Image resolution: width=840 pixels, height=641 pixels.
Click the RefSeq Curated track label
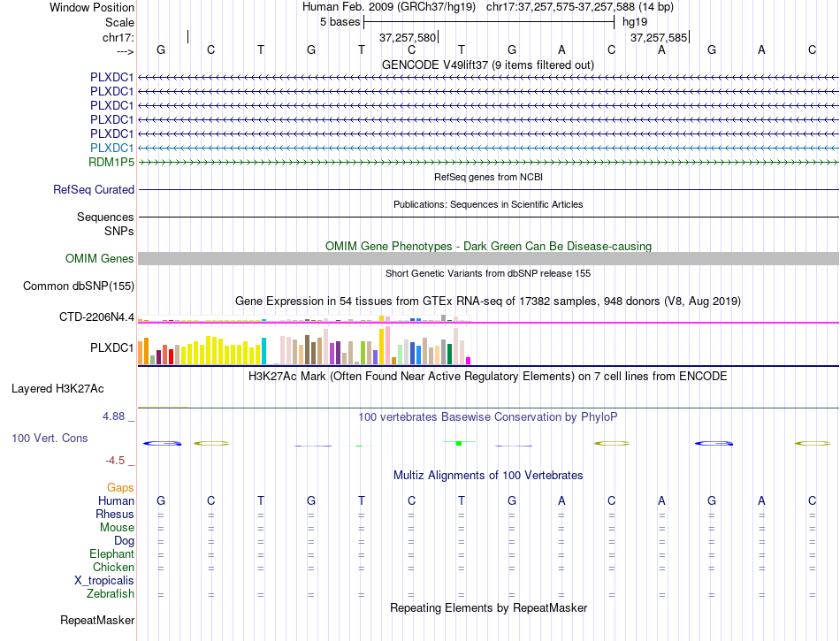(94, 189)
